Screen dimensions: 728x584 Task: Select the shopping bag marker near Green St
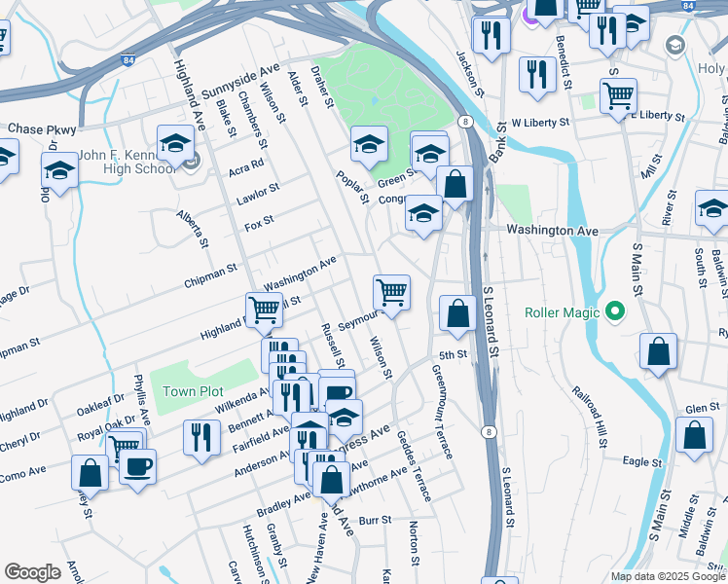coord(455,187)
